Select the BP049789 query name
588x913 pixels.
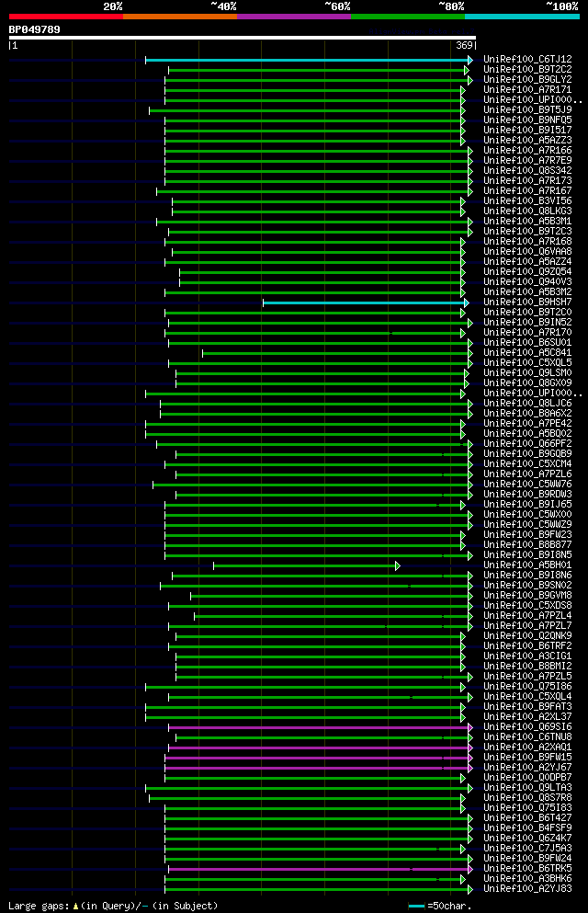coord(34,29)
